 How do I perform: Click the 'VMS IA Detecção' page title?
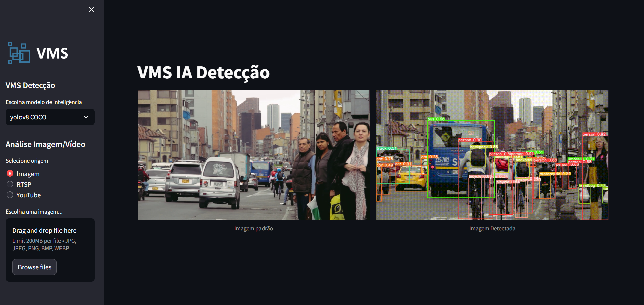[203, 73]
